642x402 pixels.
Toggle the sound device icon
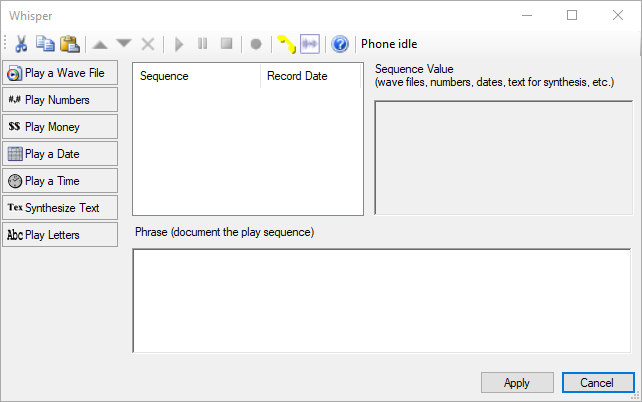(x=310, y=44)
